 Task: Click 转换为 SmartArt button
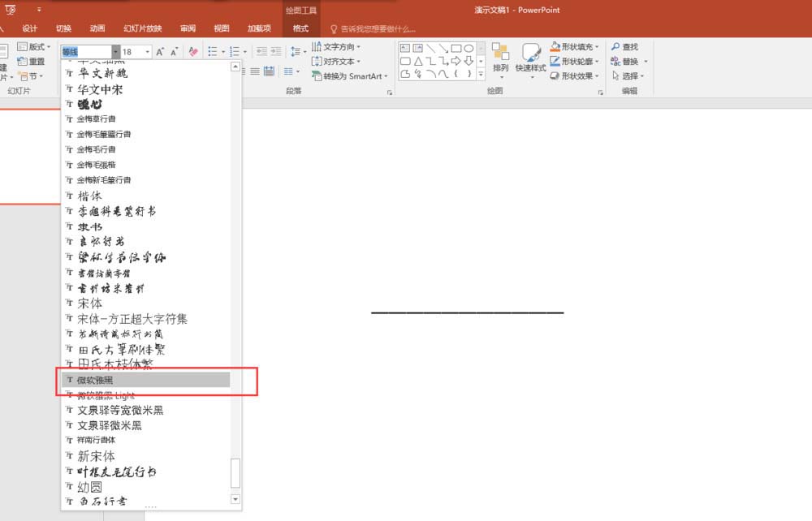coord(351,75)
